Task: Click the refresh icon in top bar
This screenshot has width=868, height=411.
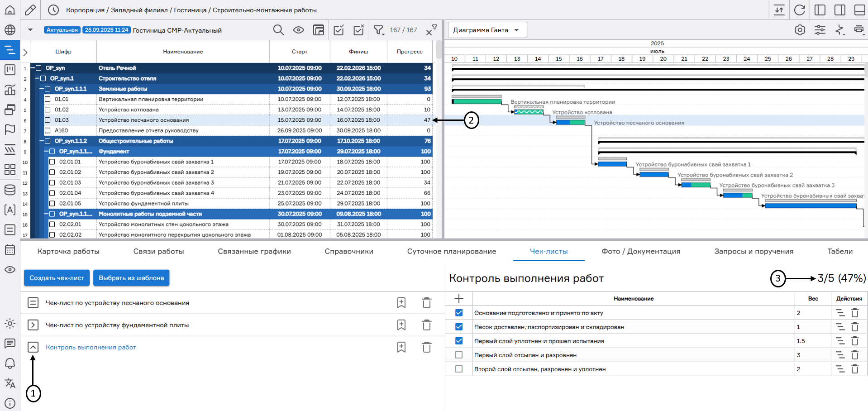Action: [x=800, y=10]
